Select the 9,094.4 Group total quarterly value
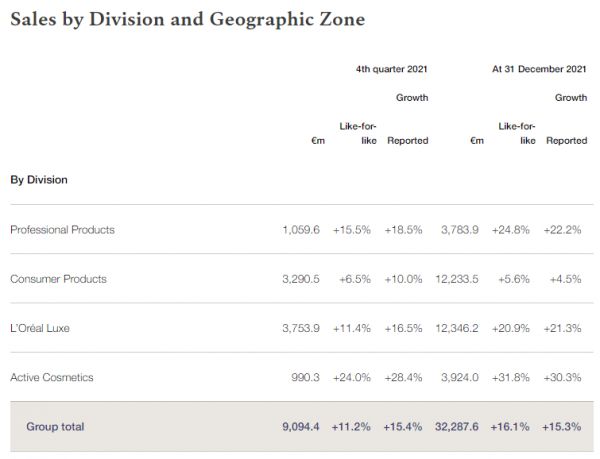The height and width of the screenshot is (459, 600). (x=301, y=427)
